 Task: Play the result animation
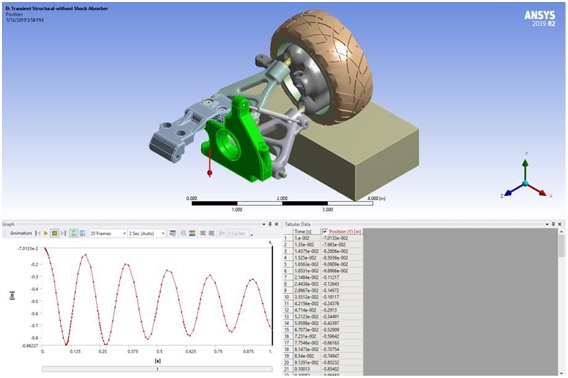point(46,233)
